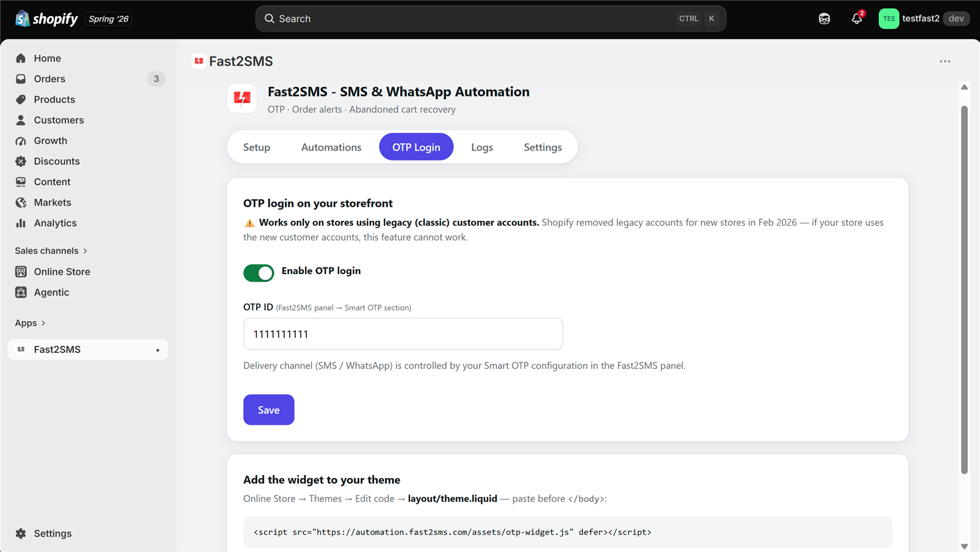The height and width of the screenshot is (552, 980).
Task: Switch to the Setup tab
Action: coord(257,147)
